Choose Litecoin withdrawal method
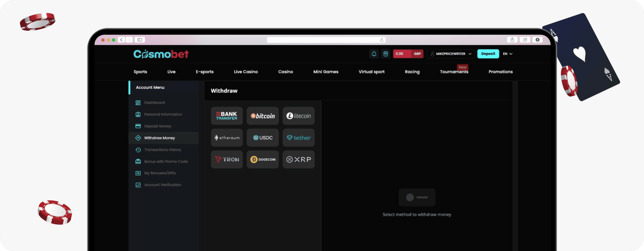 (x=299, y=116)
